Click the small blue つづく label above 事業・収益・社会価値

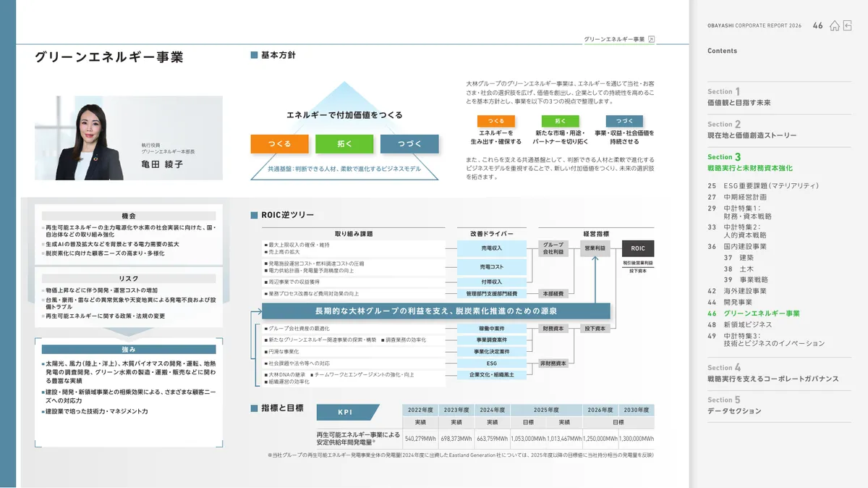click(x=624, y=122)
